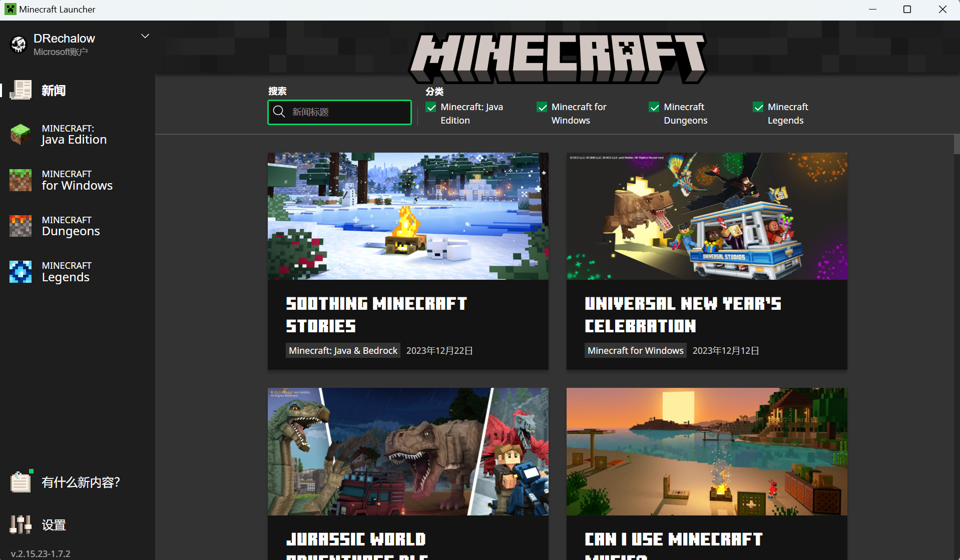The image size is (960, 560).
Task: Uncheck Minecraft: Java Edition category
Action: click(x=431, y=107)
